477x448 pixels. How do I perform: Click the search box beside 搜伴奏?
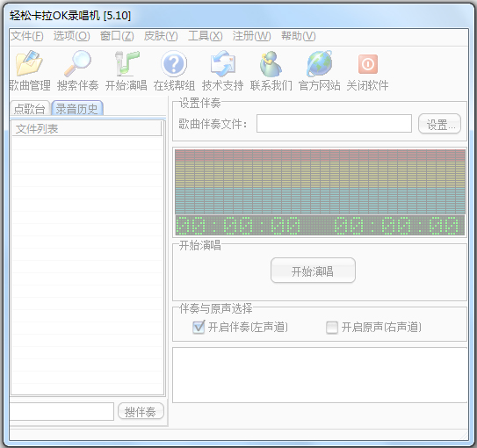pos(61,411)
